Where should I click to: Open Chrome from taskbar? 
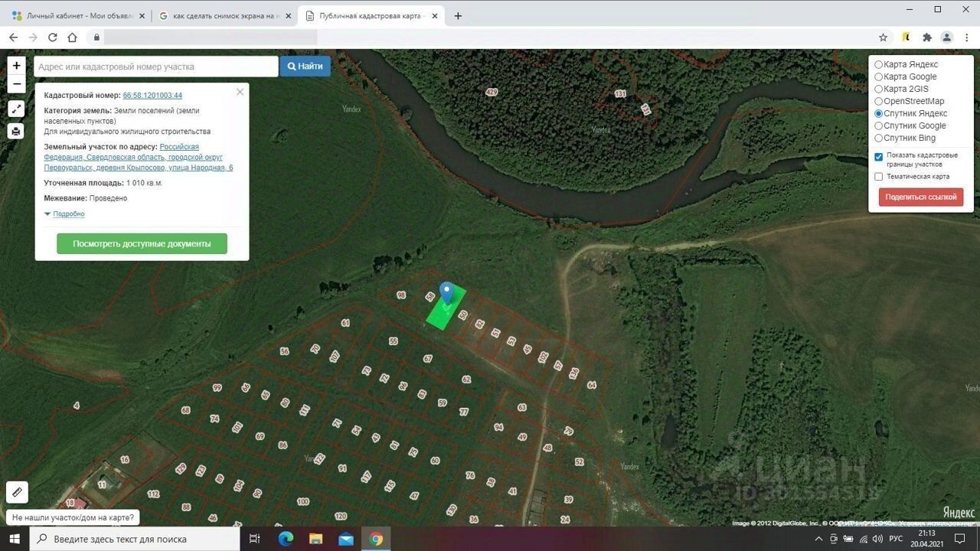tap(376, 539)
